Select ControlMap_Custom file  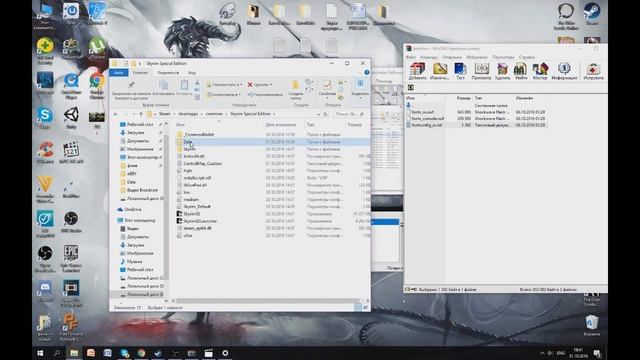click(202, 163)
